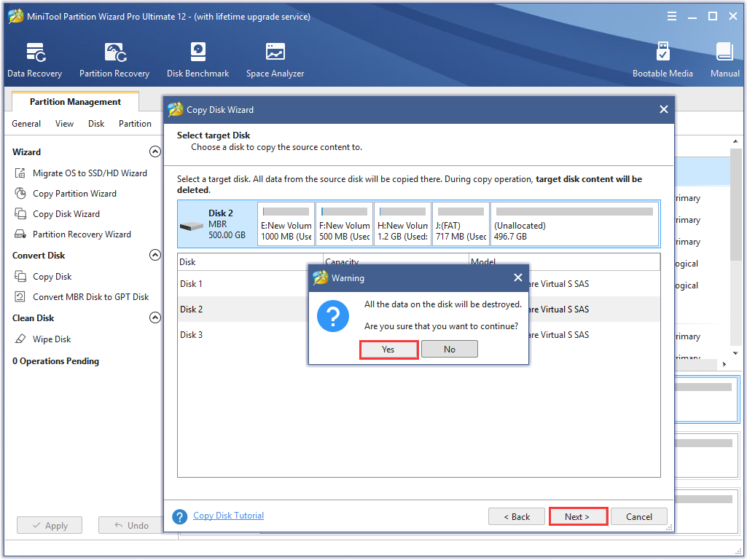Viewport: 747px width, 560px height.
Task: Click the 0 Operations Pending label
Action: pos(55,361)
